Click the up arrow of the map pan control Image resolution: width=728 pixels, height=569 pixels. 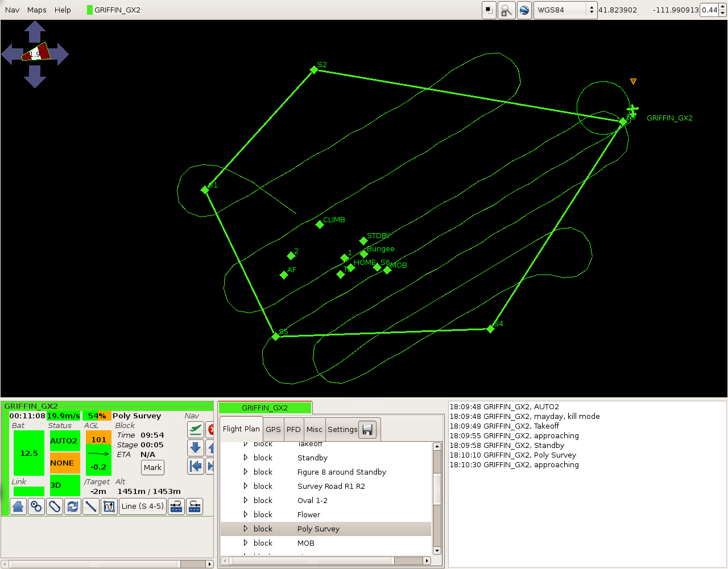35,31
